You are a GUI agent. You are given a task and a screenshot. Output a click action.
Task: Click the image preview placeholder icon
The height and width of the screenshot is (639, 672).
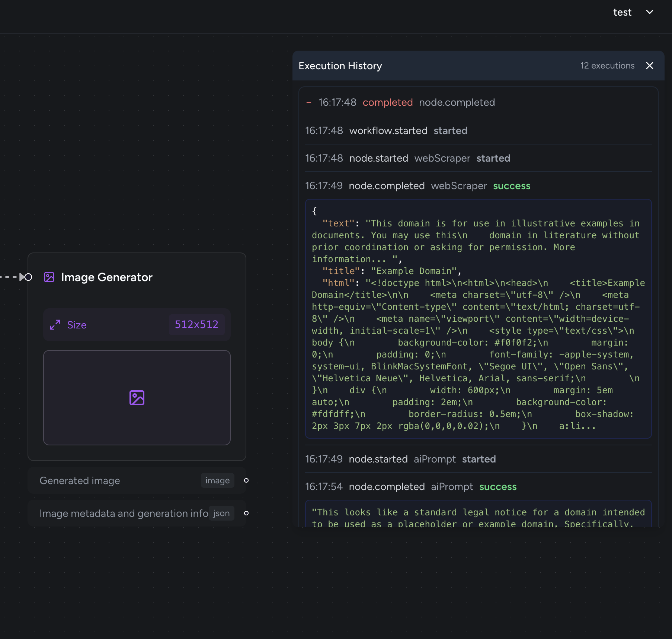click(x=137, y=398)
